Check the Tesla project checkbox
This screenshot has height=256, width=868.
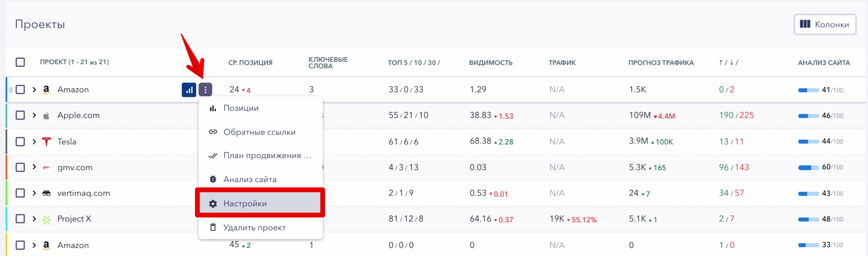[20, 141]
